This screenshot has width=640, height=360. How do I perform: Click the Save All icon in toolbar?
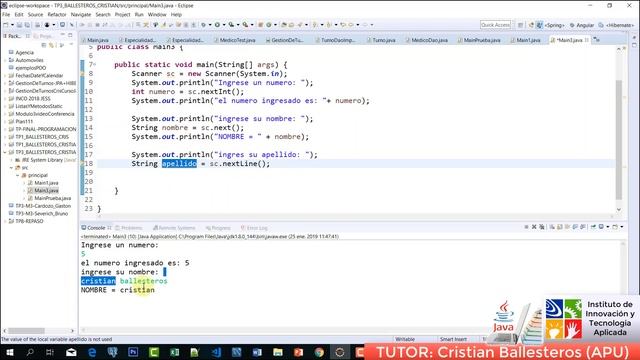(x=27, y=25)
